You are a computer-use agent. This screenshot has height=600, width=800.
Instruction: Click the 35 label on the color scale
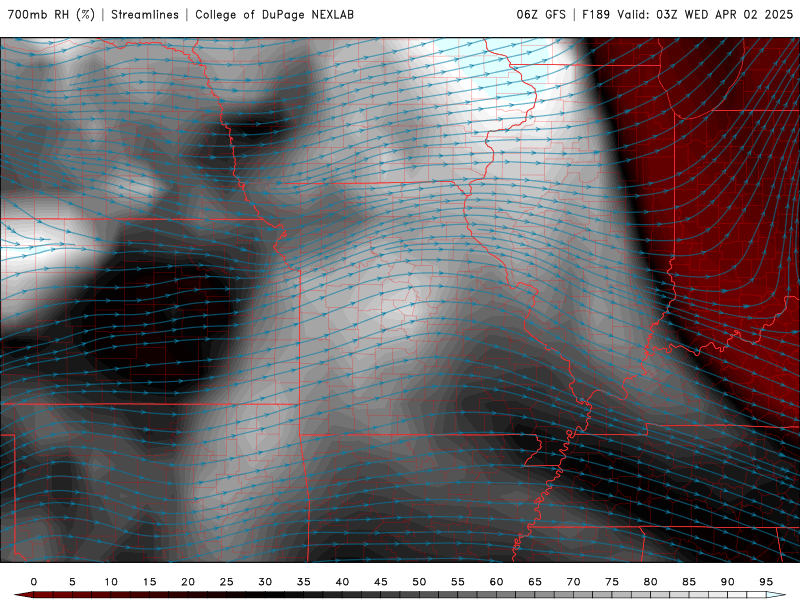[x=304, y=582]
